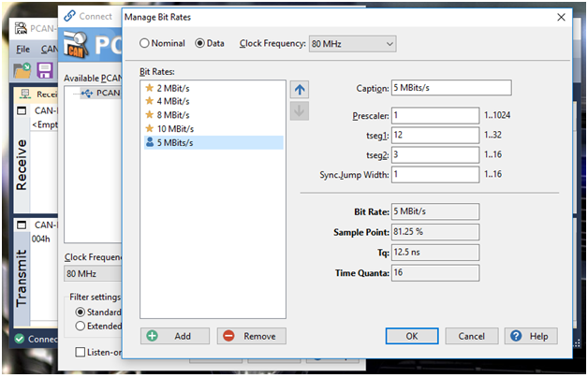
Task: Click the Add button
Action: 175,336
